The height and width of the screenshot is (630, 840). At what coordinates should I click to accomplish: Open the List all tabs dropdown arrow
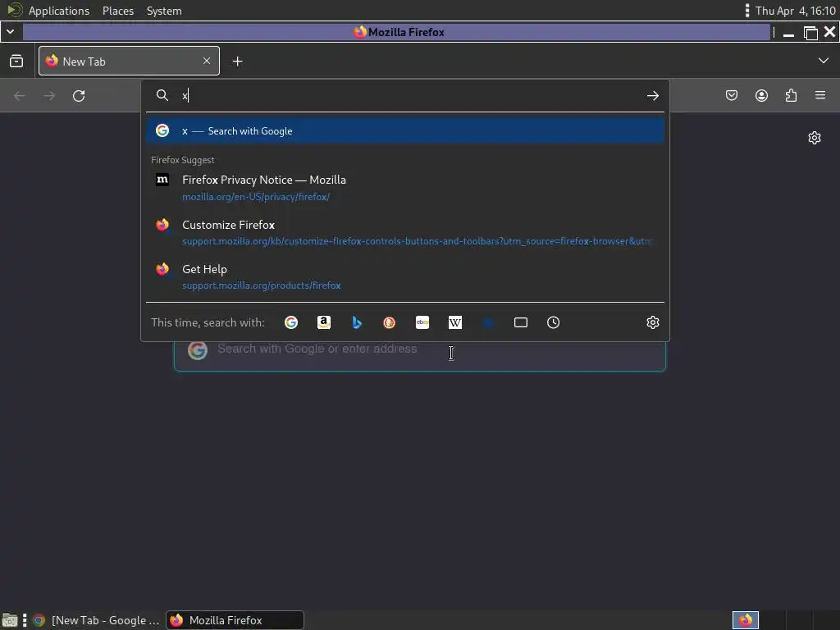click(x=823, y=61)
